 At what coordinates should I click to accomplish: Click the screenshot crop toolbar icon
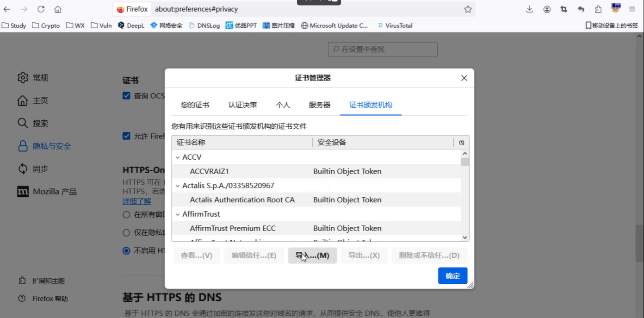point(564,9)
